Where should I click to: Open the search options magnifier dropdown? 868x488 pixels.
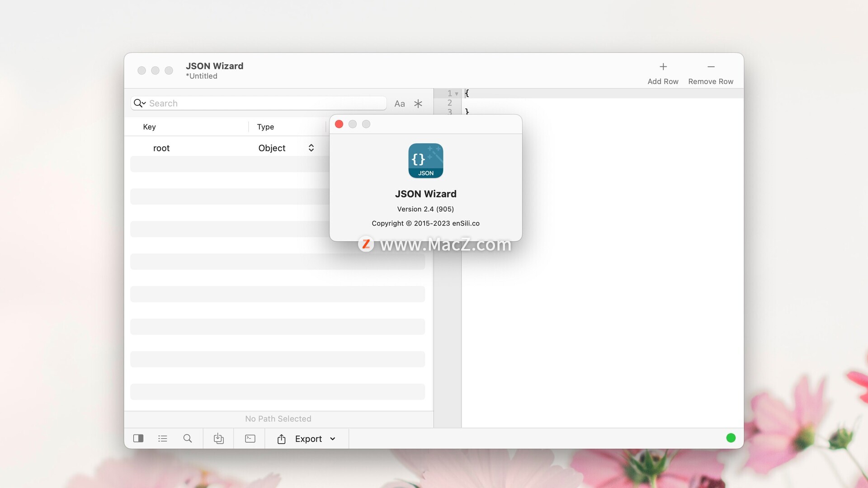pyautogui.click(x=139, y=103)
